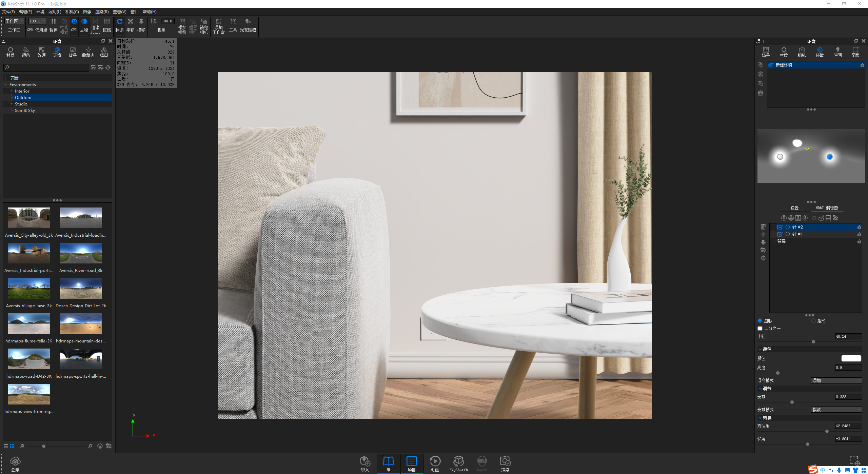Switch input method via 中 tray icon

(x=823, y=470)
